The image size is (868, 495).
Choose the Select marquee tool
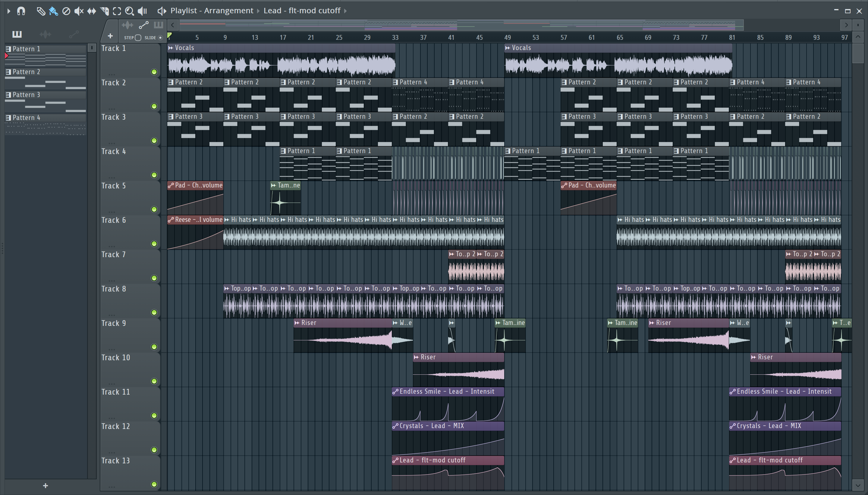(x=117, y=11)
